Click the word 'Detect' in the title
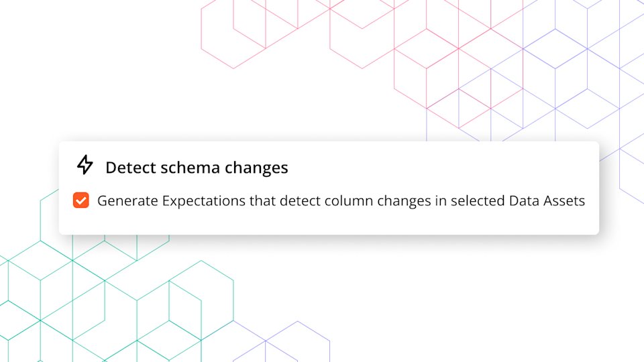 click(x=128, y=167)
